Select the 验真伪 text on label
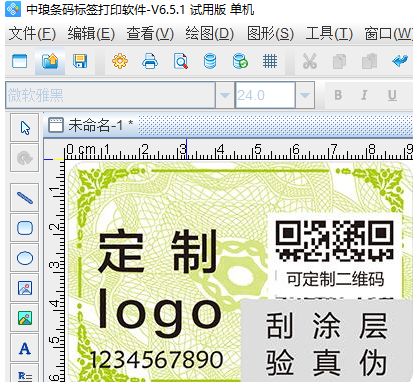 click(x=326, y=362)
